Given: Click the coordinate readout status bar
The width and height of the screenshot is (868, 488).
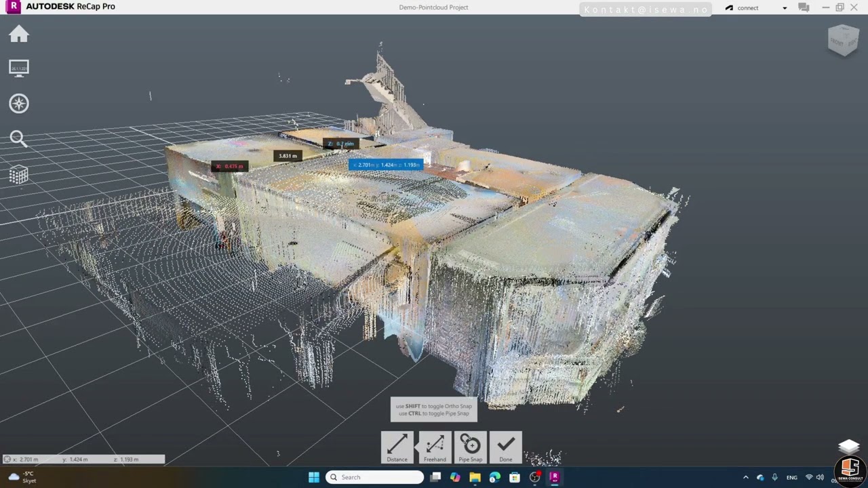Looking at the screenshot, I should (x=83, y=459).
